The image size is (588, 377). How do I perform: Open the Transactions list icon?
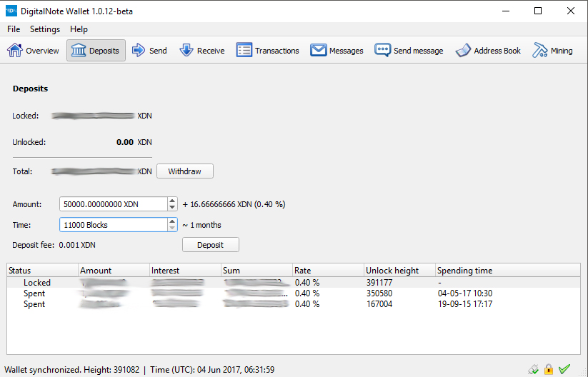[x=244, y=50]
